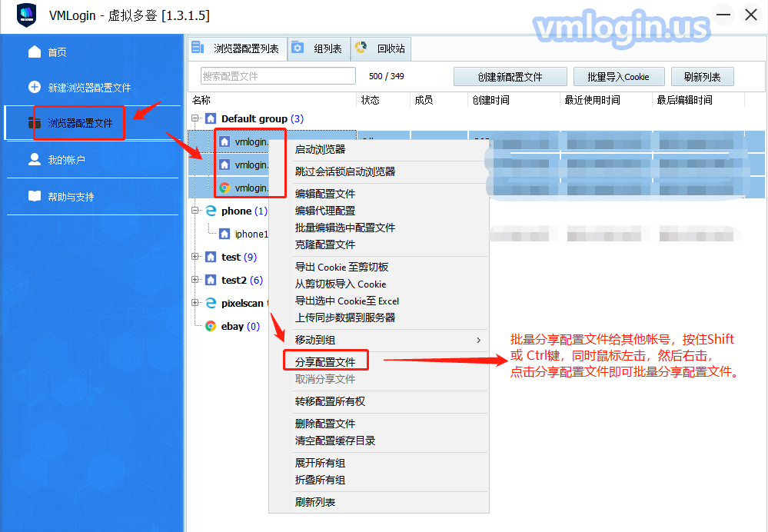Select 启动浏览器 in the context menu
The width and height of the screenshot is (768, 532).
click(321, 149)
